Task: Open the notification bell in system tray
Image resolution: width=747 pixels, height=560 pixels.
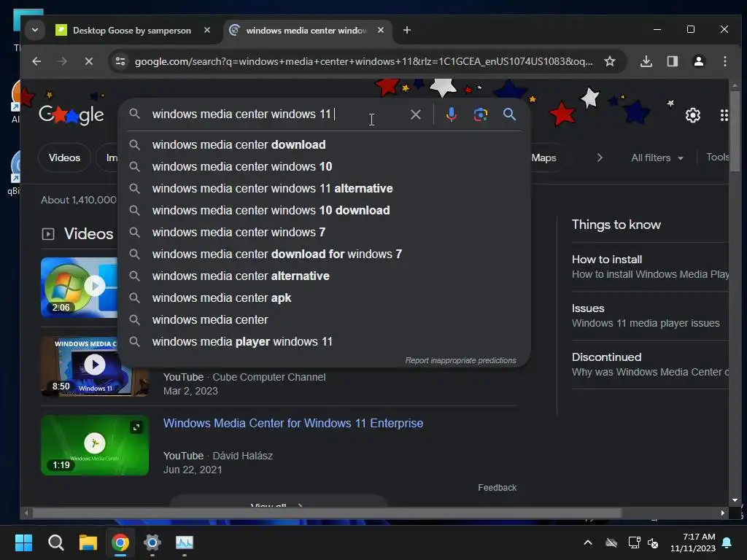Action: 727,542
